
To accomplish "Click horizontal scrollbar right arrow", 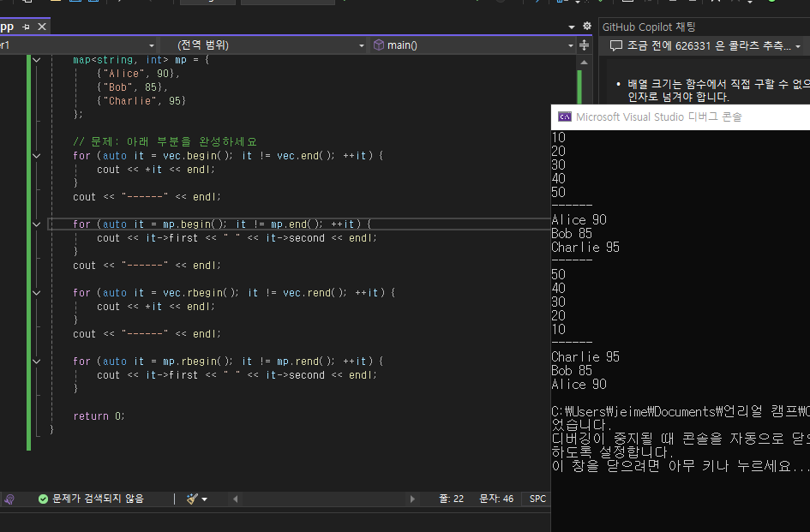I will click(x=412, y=499).
